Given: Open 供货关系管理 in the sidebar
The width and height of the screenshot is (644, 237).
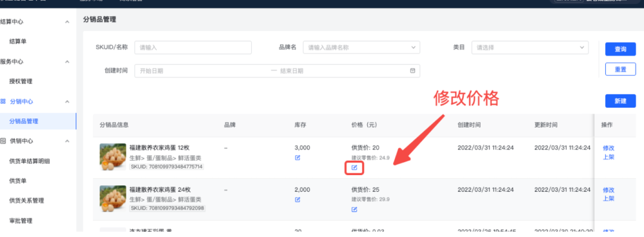Looking at the screenshot, I should (x=27, y=201).
